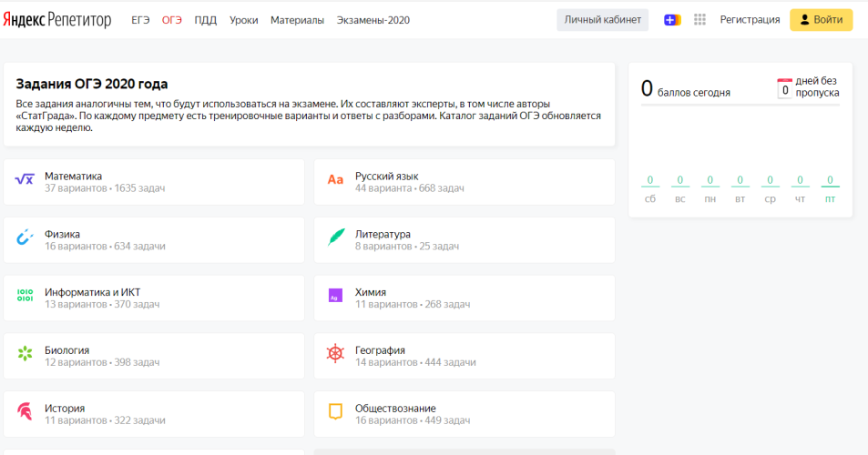
Task: Click the yellow bubble icon for Обществознание
Action: 335,411
